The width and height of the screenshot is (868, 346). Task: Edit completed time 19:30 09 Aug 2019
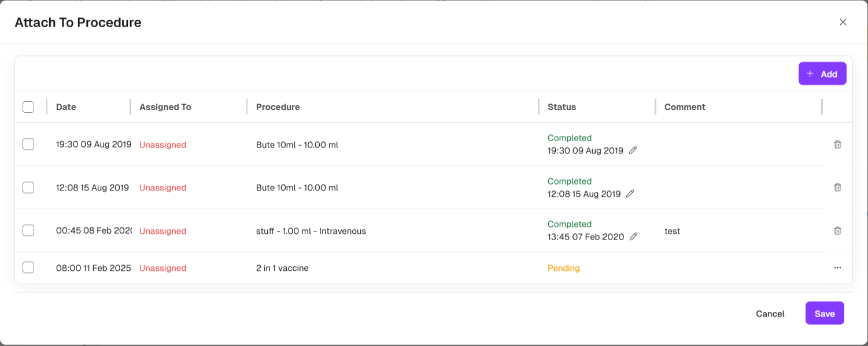click(633, 150)
